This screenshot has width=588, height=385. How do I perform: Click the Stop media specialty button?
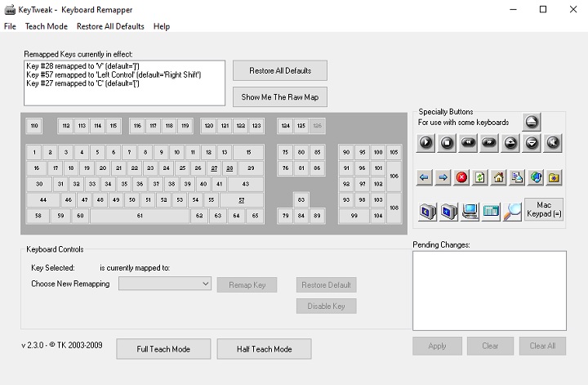[447, 143]
